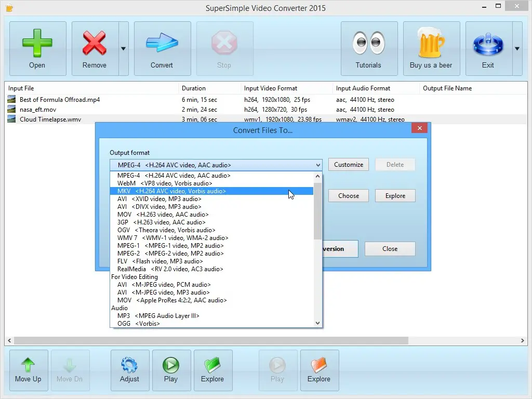
Task: Click the Customize button in dialog
Action: [349, 165]
